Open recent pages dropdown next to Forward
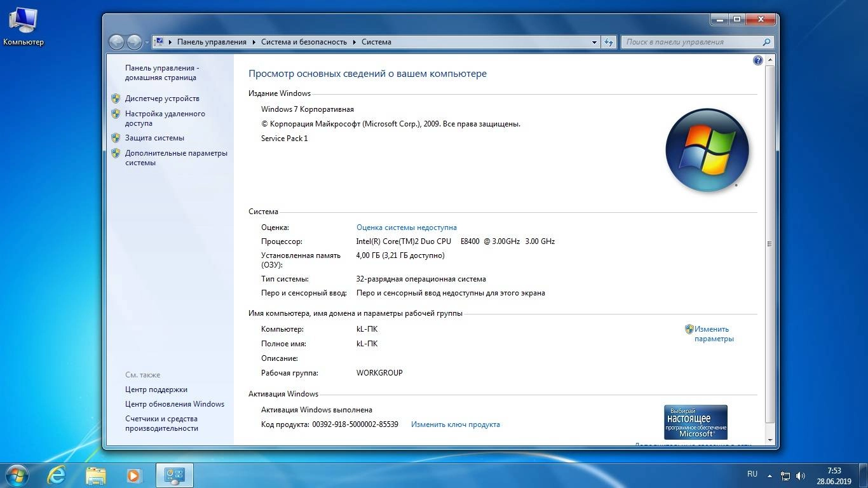The image size is (868, 488). pyautogui.click(x=147, y=43)
